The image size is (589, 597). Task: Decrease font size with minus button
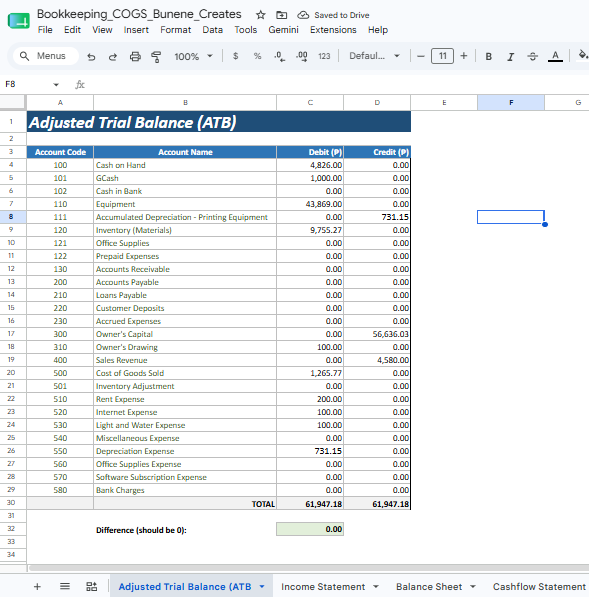coord(421,56)
